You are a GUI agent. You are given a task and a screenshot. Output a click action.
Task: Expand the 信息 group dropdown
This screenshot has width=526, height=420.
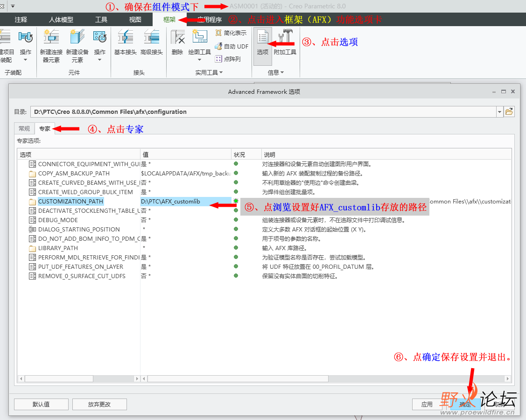282,72
